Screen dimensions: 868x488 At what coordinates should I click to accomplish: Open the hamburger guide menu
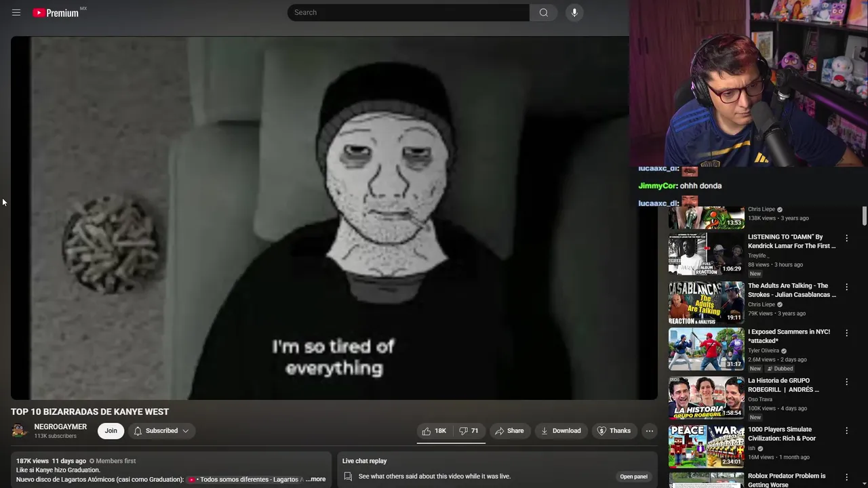[x=16, y=12]
